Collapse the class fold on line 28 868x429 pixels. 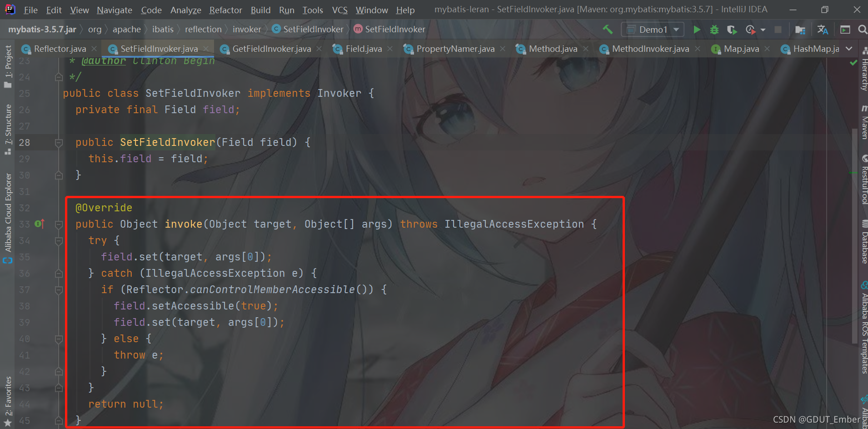[x=59, y=143]
